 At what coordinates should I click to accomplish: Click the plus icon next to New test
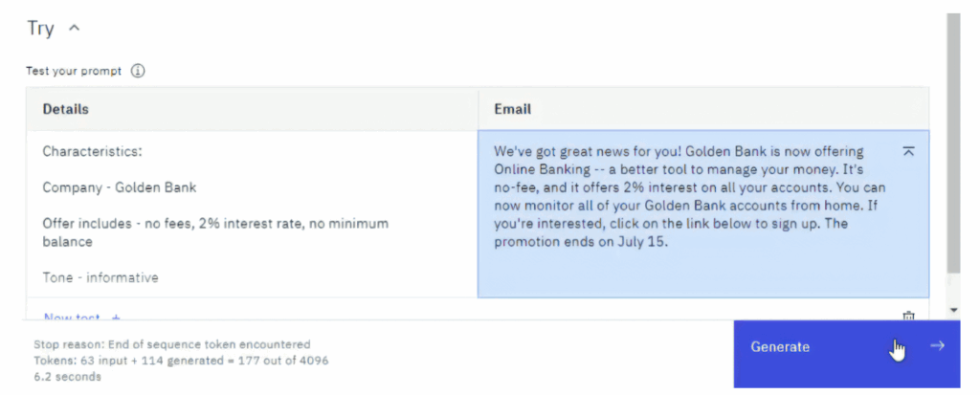click(x=115, y=317)
